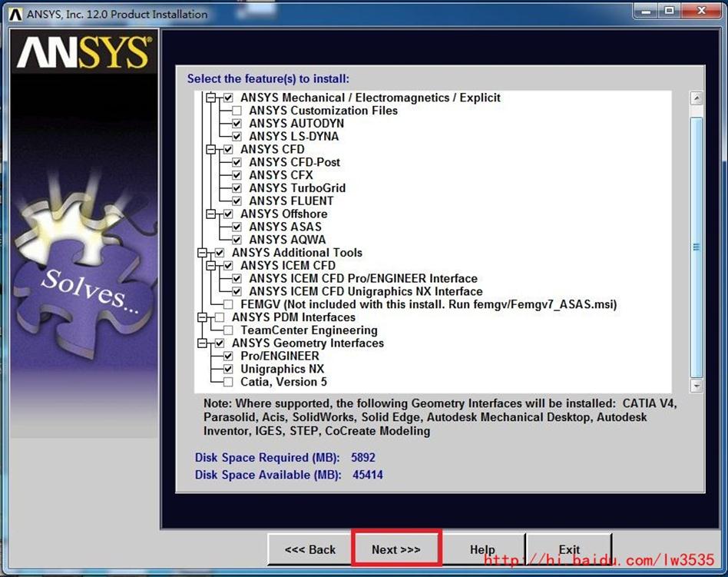Uncheck ICEM CFD Unigraphics NX Interface checkbox
Viewport: 728px width, 577px height.
tap(237, 291)
